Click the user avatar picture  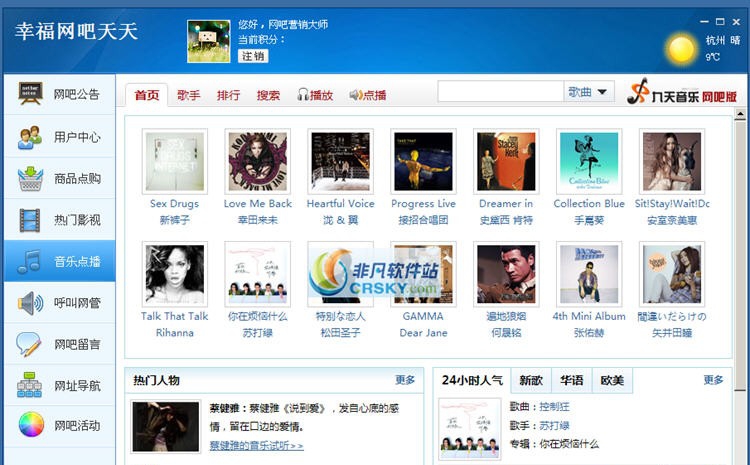209,41
